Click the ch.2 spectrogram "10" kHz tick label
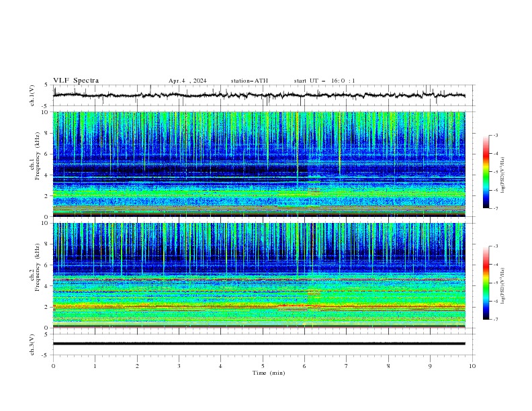Image resolution: width=532 pixels, height=411 pixels. click(45, 223)
